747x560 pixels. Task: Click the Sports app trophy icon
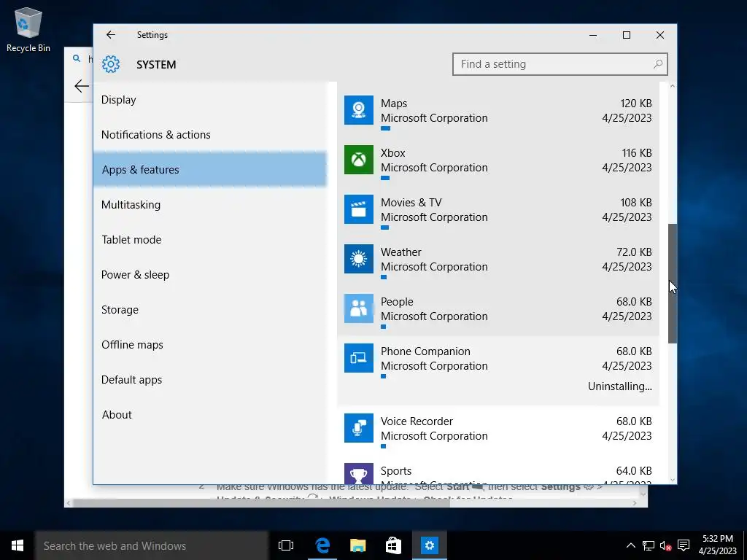pos(359,473)
